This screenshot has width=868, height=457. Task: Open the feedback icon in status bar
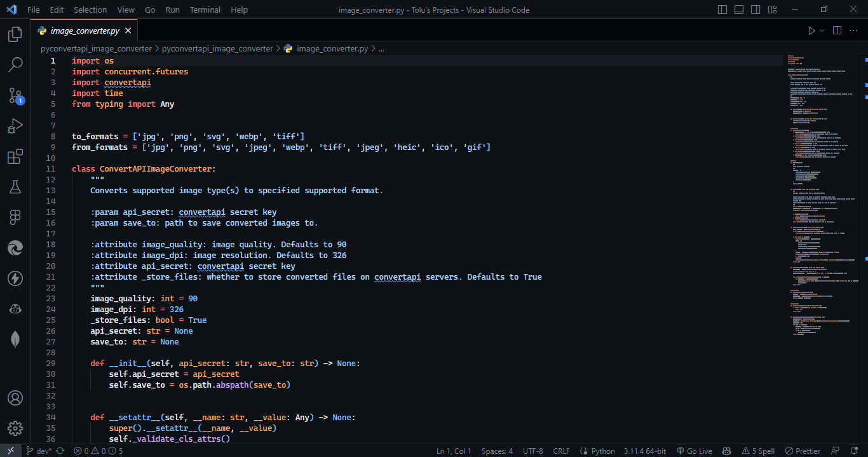(836, 451)
